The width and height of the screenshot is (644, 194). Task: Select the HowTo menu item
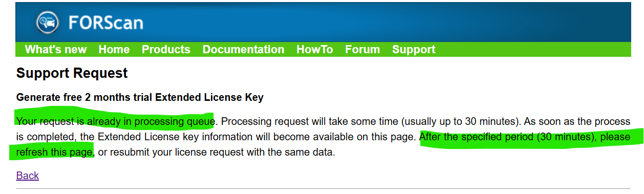click(x=315, y=50)
